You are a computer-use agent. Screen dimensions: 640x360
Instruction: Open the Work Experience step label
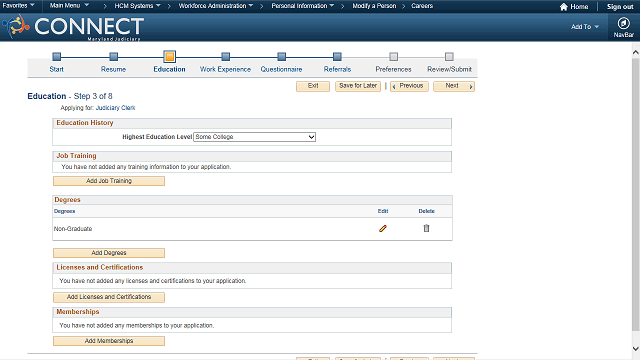click(x=225, y=69)
